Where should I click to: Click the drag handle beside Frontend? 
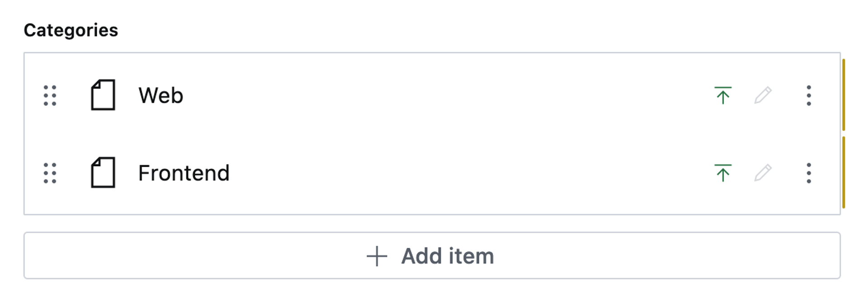(x=50, y=172)
